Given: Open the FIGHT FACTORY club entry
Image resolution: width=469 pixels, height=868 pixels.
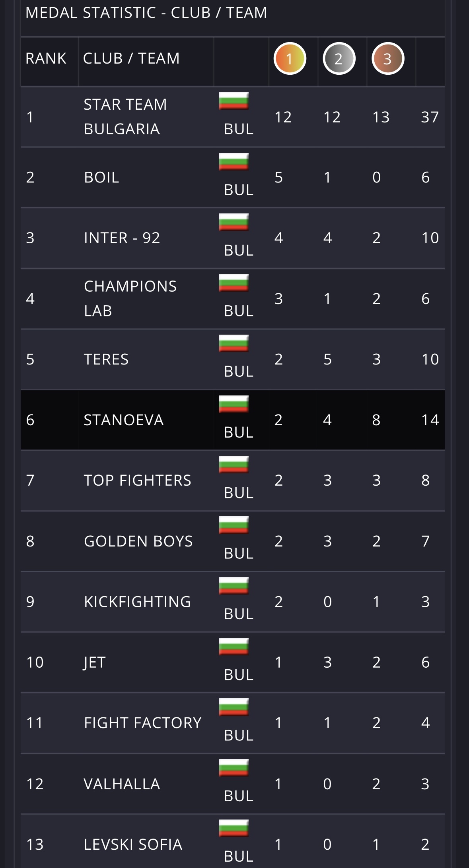Looking at the screenshot, I should click(142, 723).
